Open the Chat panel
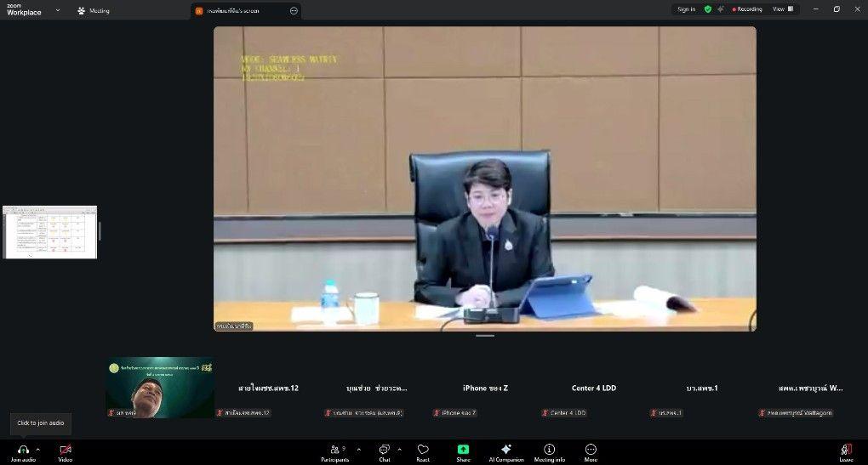Image resolution: width=868 pixels, height=465 pixels. tap(384, 450)
